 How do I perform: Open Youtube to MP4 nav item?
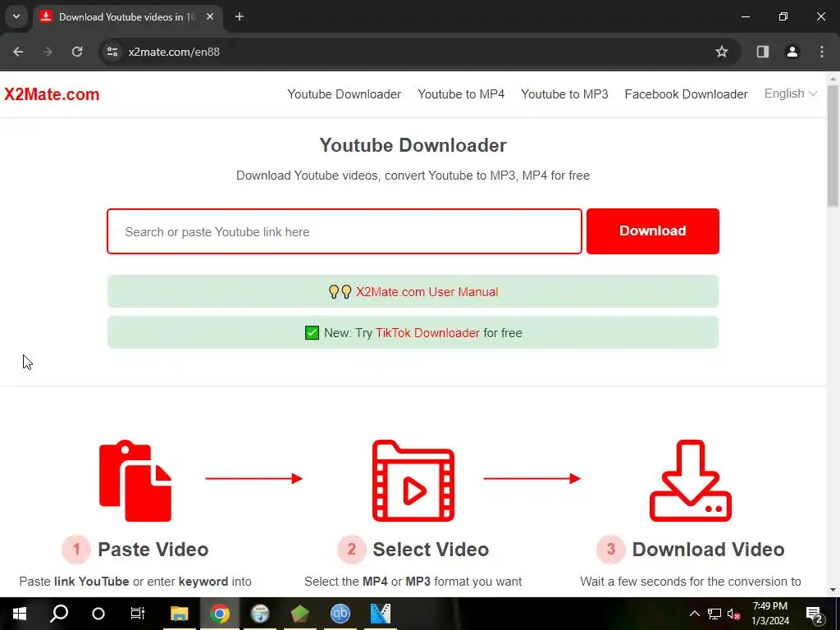coord(461,94)
